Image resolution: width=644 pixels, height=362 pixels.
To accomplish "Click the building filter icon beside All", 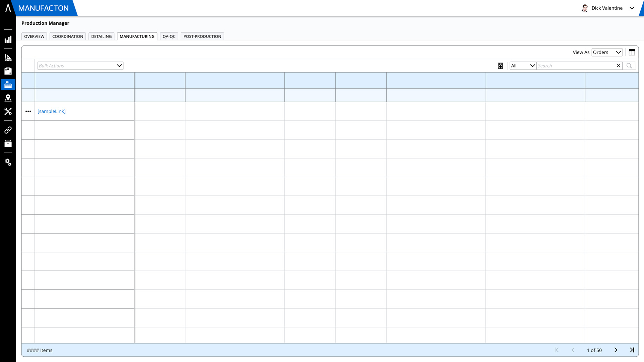I will 500,66.
